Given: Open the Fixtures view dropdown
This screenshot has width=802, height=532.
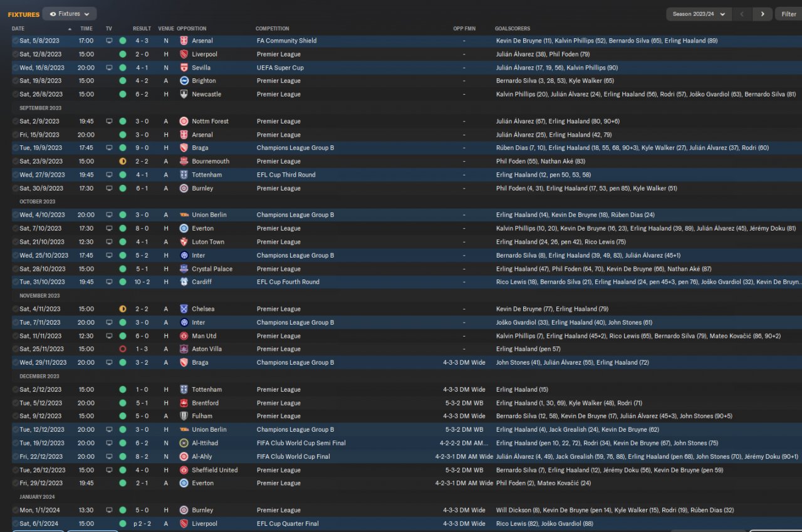Looking at the screenshot, I should pyautogui.click(x=70, y=14).
